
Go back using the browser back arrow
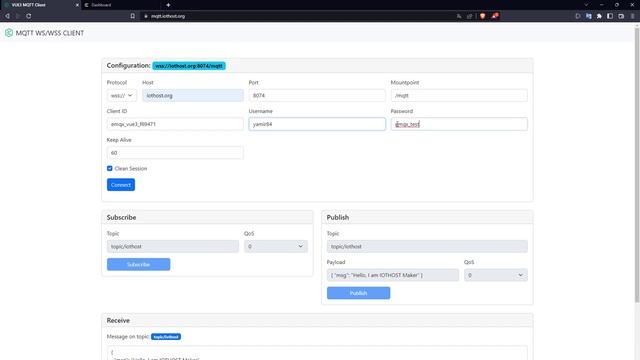[7, 16]
